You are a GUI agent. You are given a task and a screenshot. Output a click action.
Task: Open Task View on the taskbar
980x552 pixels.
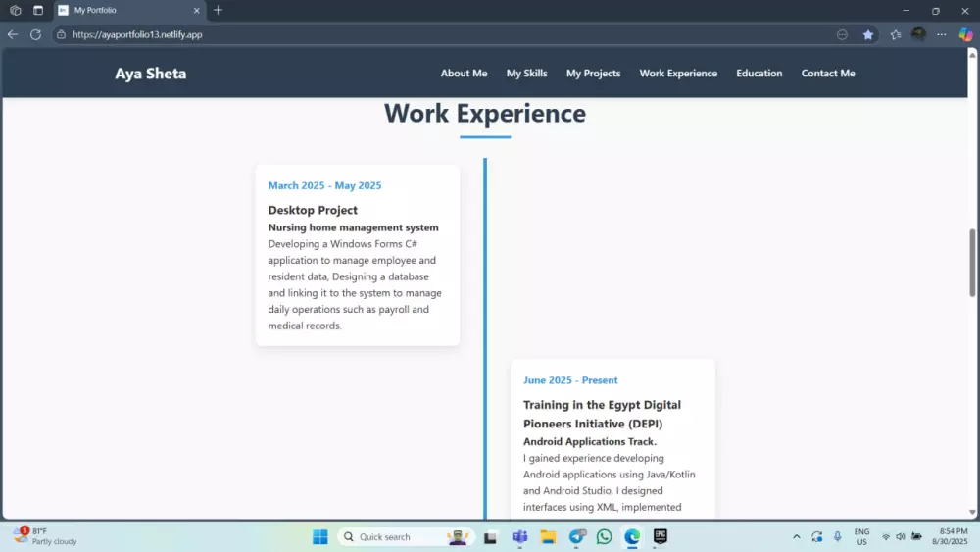click(x=491, y=537)
